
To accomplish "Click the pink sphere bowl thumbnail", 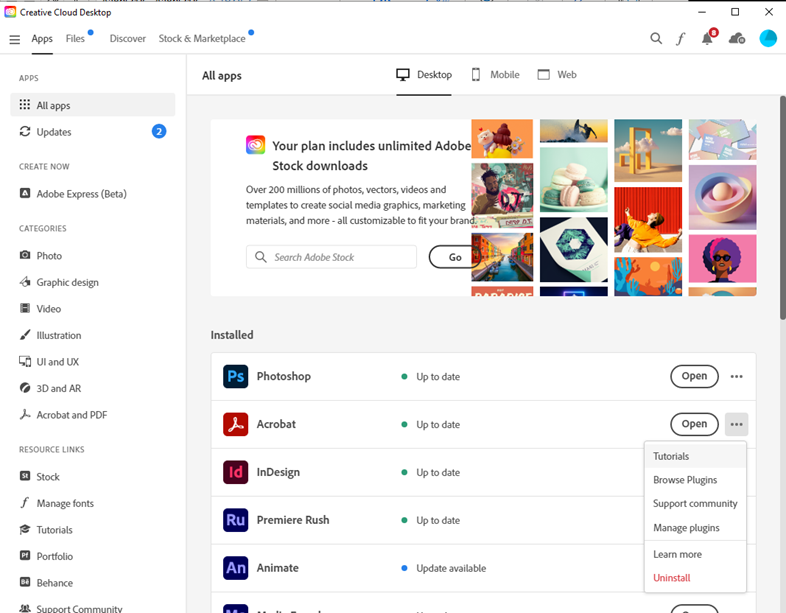I will click(x=722, y=197).
